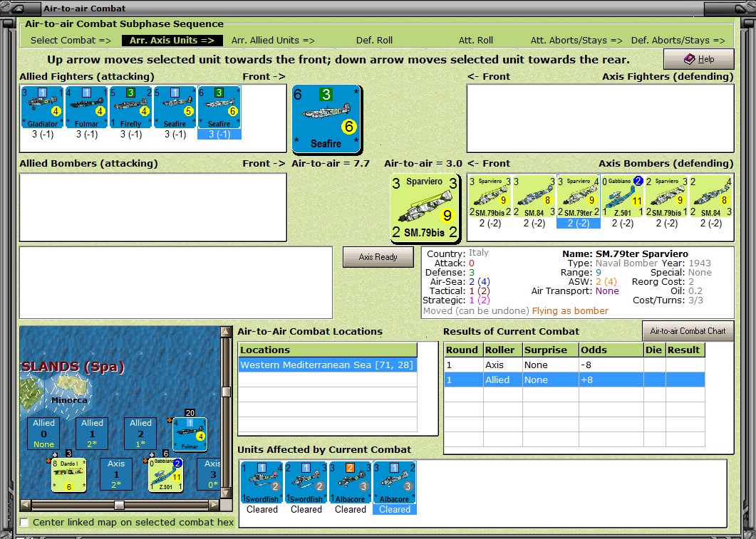Click the Die column header
Viewport: 756px width, 539px height.
click(x=654, y=350)
